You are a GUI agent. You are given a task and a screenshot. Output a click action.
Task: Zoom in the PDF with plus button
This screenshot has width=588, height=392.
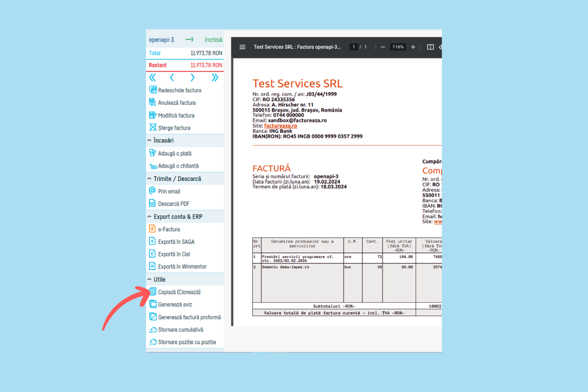tap(413, 47)
